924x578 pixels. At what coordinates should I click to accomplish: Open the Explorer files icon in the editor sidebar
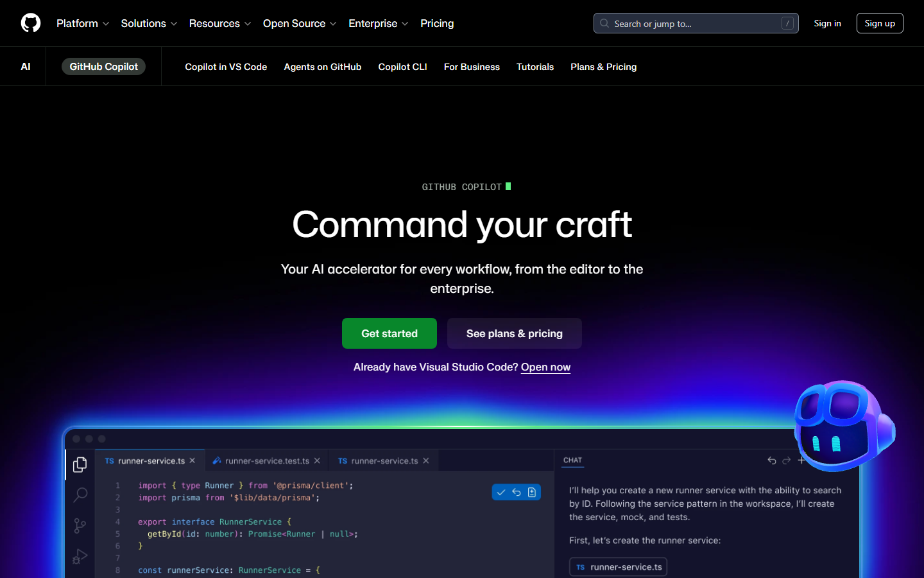point(80,464)
